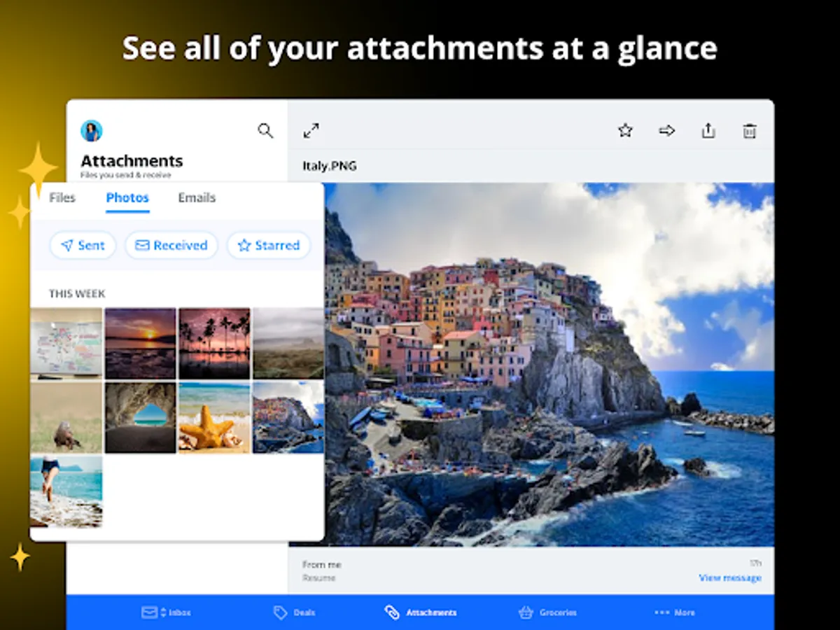Click the Italy.PNG file name

[x=329, y=166]
